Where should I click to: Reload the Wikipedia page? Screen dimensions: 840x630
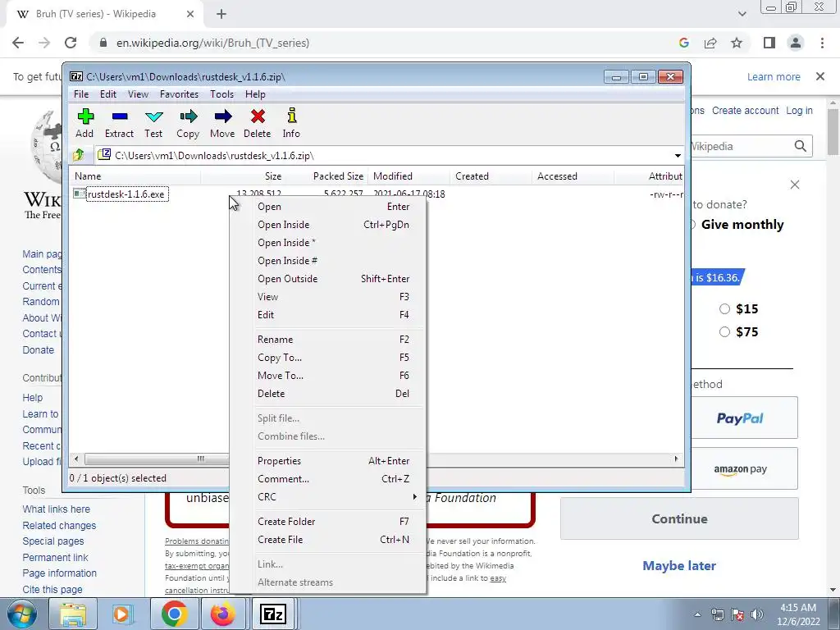click(x=71, y=43)
